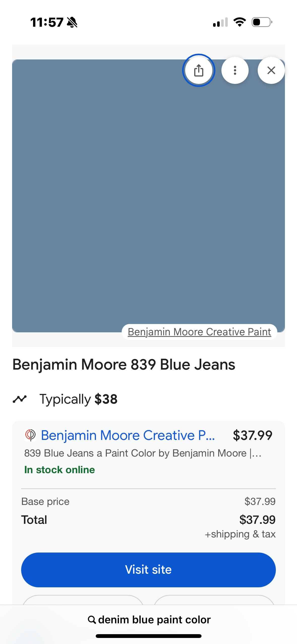The width and height of the screenshot is (297, 644).
Task: Tap the battery indicator in status bar
Action: pyautogui.click(x=262, y=22)
